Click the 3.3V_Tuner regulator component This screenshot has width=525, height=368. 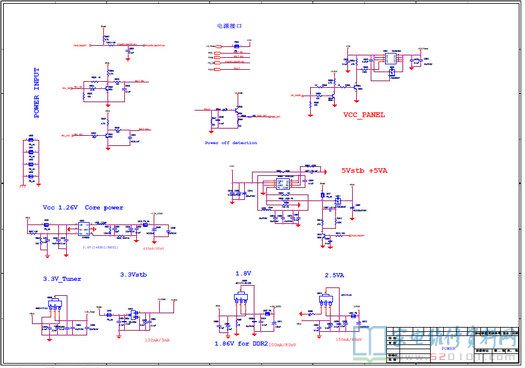pyautogui.click(x=55, y=304)
